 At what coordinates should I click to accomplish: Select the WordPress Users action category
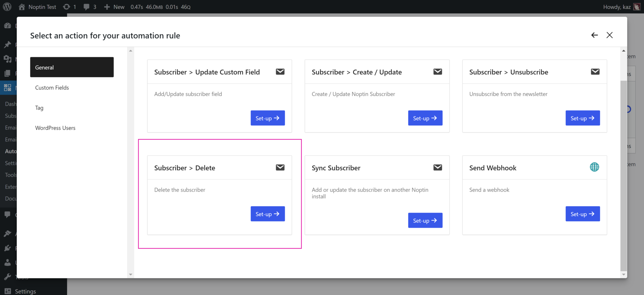pyautogui.click(x=55, y=128)
